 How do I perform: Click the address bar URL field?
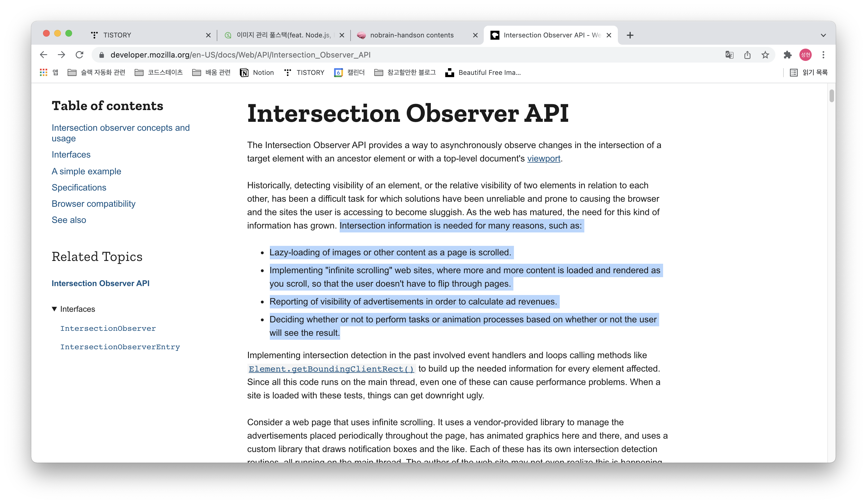click(378, 55)
